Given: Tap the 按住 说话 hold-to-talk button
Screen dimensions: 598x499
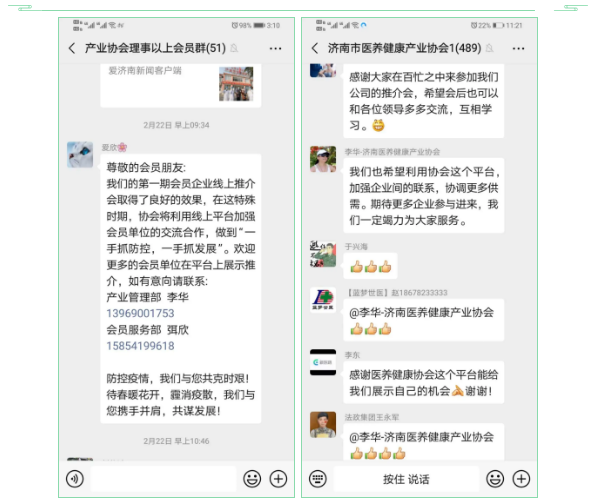Looking at the screenshot, I should (x=406, y=479).
